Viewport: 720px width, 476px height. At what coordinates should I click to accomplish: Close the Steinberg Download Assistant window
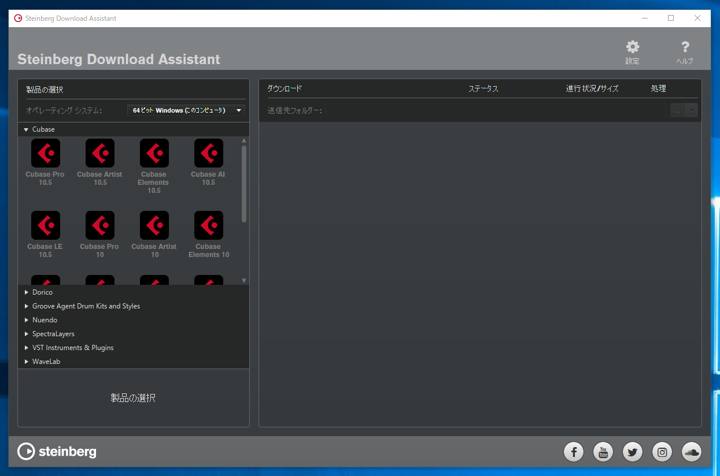(697, 18)
